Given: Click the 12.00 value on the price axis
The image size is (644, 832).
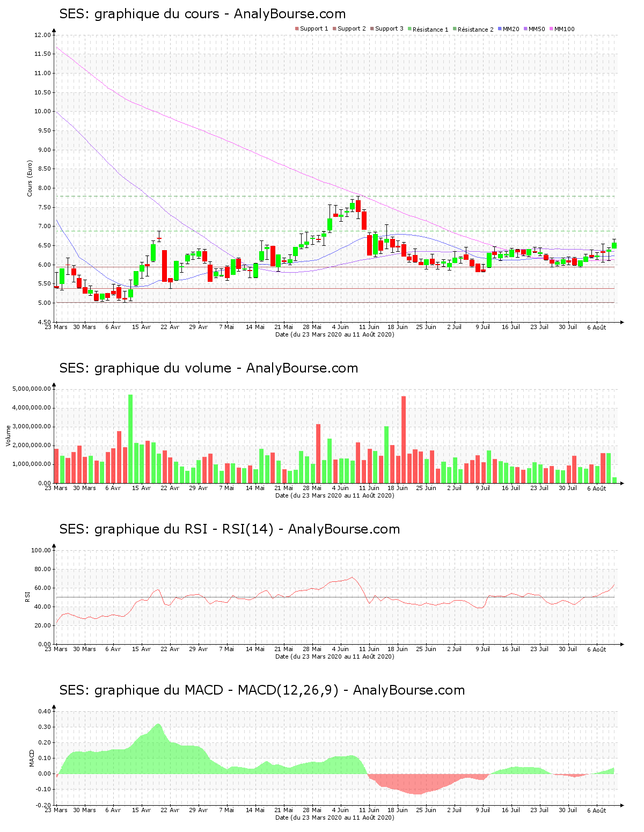Looking at the screenshot, I should [42, 35].
